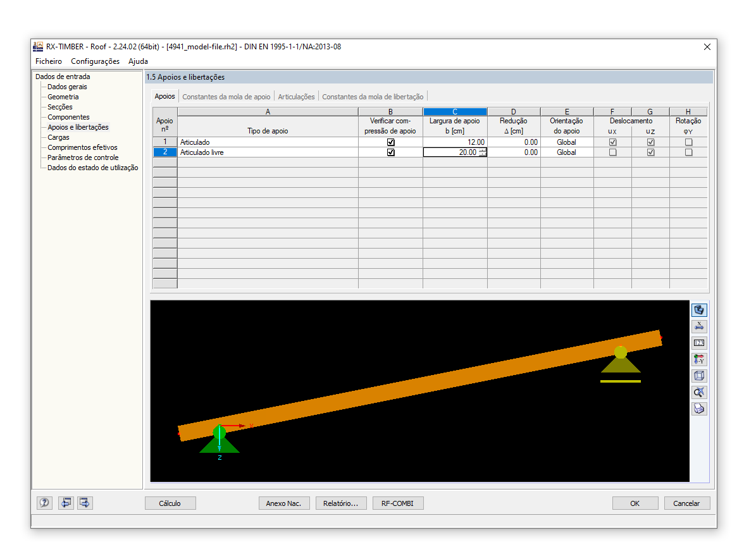Viewport: 756px width, 542px height.
Task: Go to previous input window icon
Action: tap(66, 503)
